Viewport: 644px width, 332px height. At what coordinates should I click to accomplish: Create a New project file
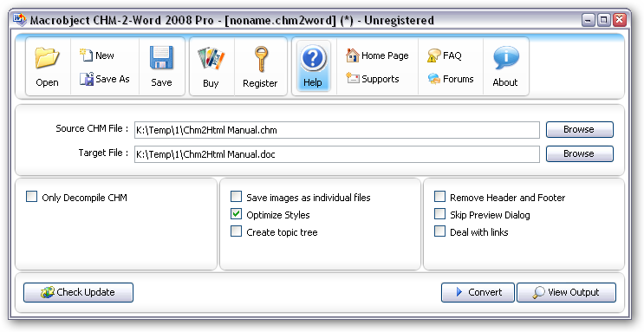97,55
